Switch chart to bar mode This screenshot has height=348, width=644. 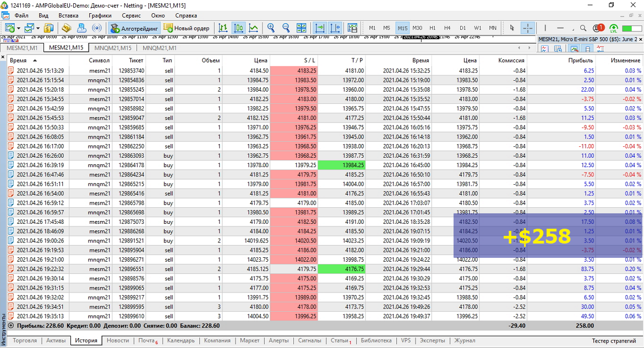(x=223, y=28)
